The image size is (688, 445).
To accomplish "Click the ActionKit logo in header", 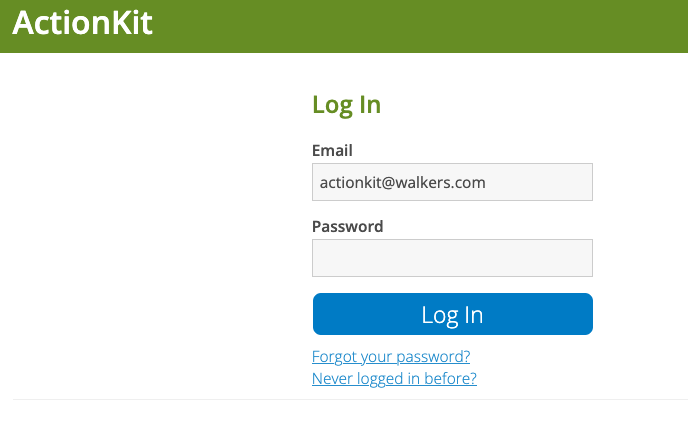I will [x=82, y=23].
